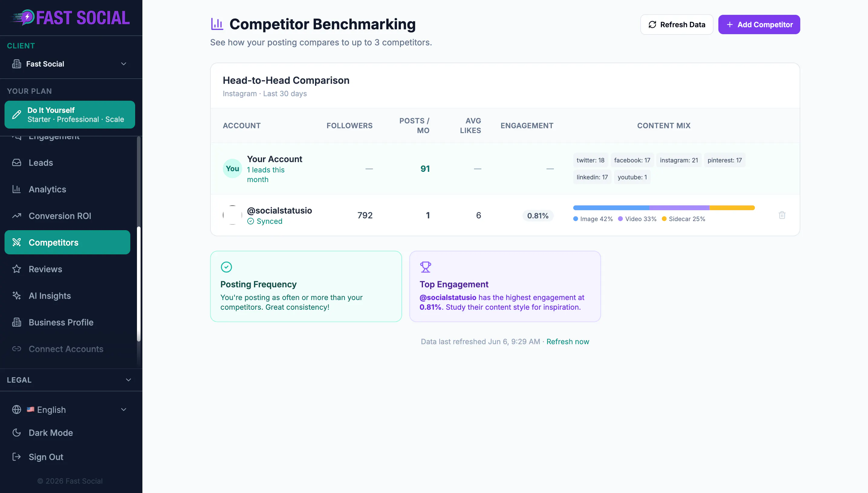Delete the @socialstatusio competitor via trash icon
The image size is (868, 493).
click(x=782, y=215)
